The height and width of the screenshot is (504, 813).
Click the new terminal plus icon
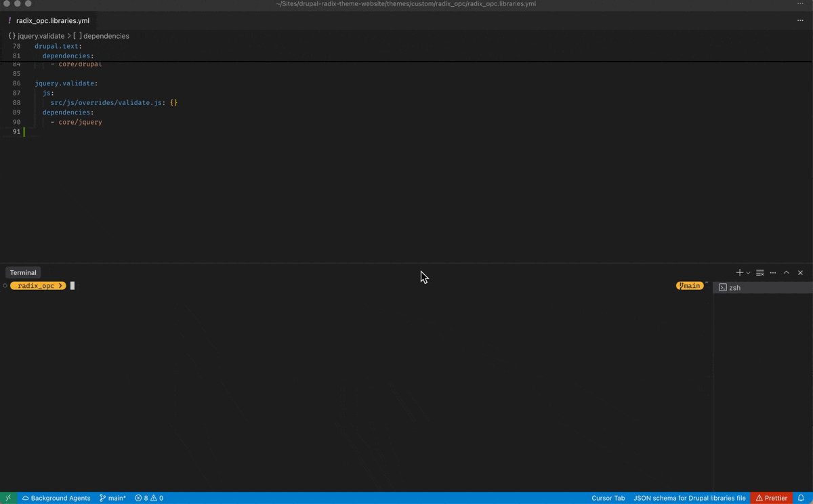tap(739, 272)
